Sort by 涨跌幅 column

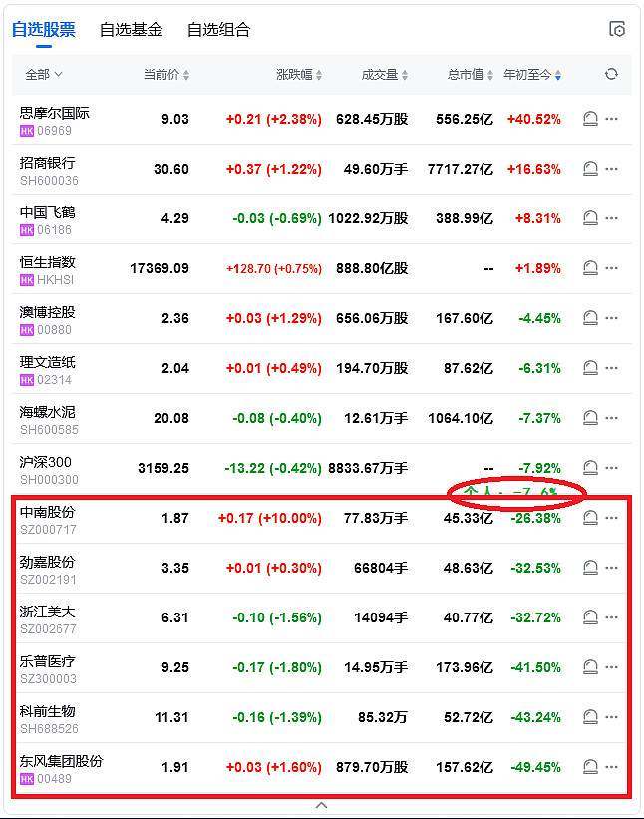point(299,75)
